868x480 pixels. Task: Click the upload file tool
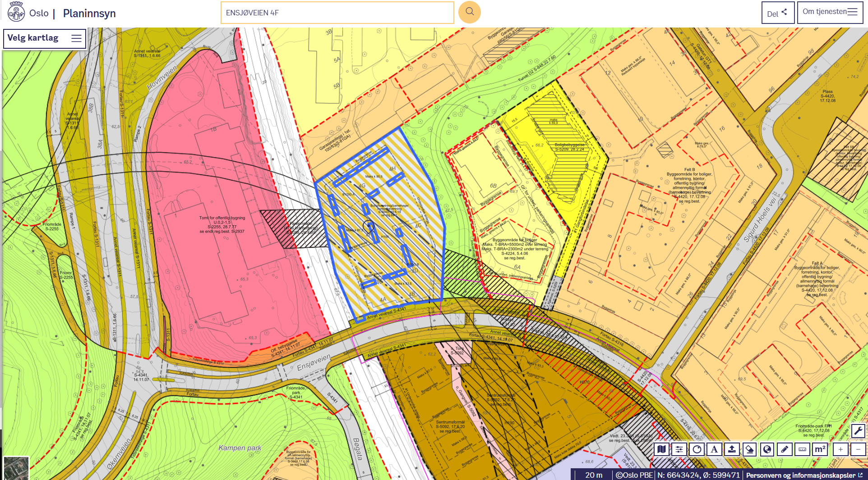click(732, 449)
